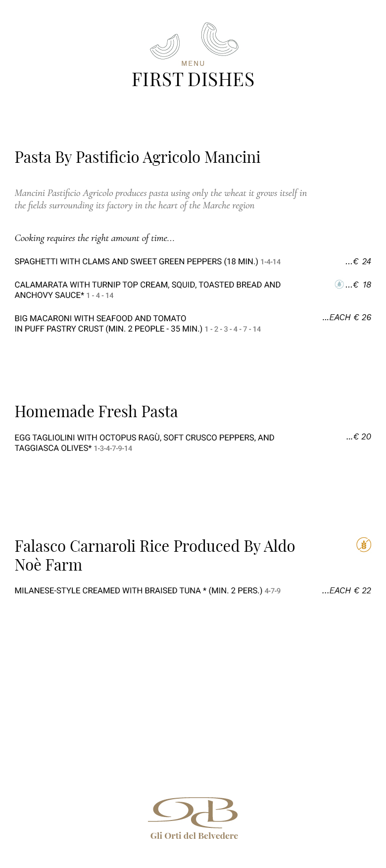Click the FIRST DISHES page title

[x=193, y=80]
